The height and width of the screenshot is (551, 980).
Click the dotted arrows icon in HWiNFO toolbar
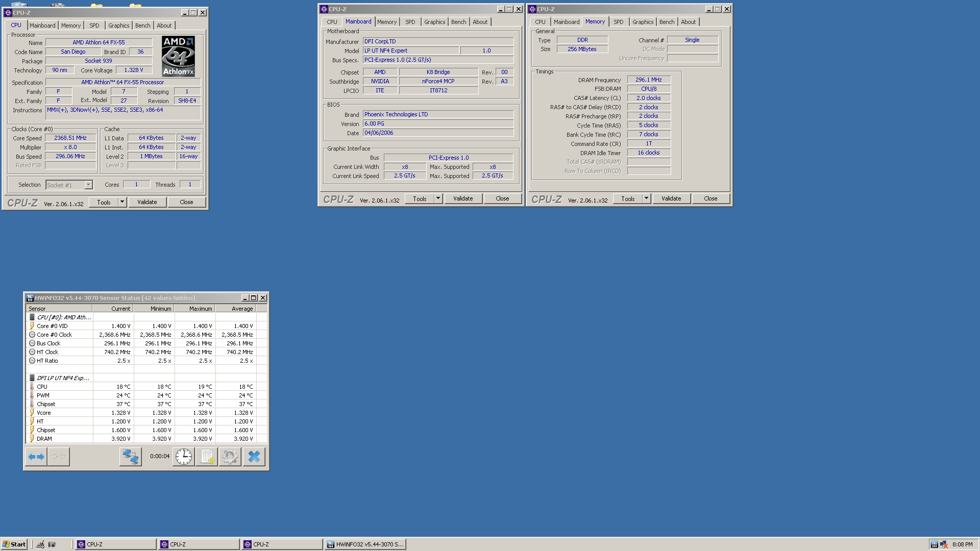[59, 457]
